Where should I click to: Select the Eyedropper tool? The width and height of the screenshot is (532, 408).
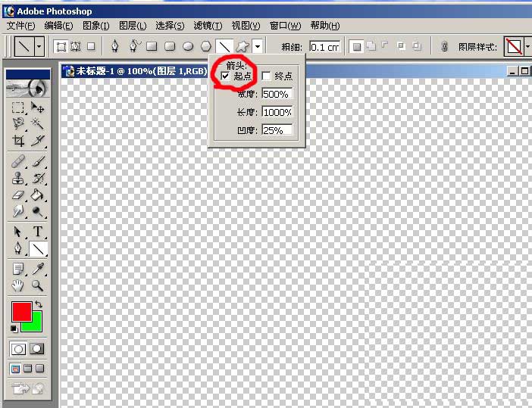(x=38, y=269)
